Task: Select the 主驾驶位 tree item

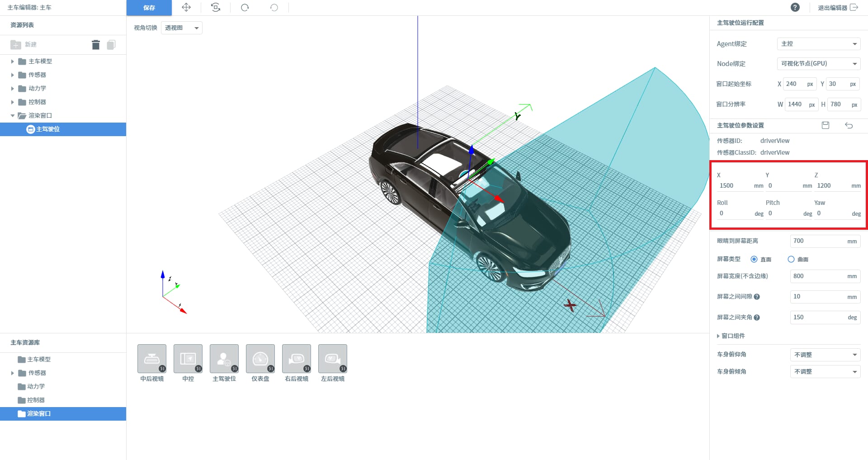Action: click(63, 129)
